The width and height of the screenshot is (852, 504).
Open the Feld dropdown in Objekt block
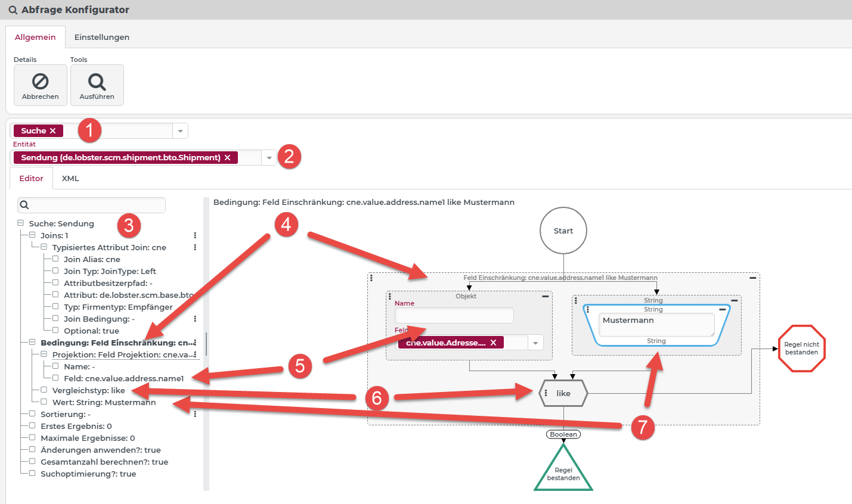(x=535, y=343)
